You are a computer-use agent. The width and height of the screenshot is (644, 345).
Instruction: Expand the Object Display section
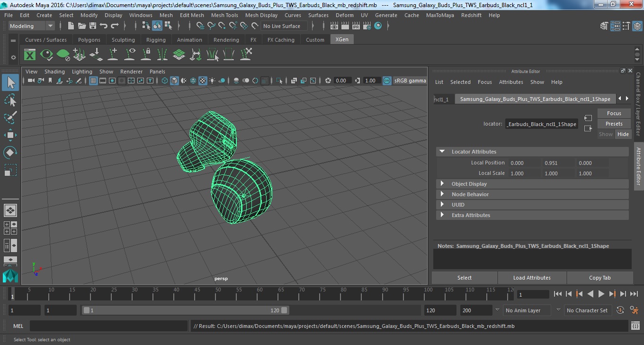(532, 184)
